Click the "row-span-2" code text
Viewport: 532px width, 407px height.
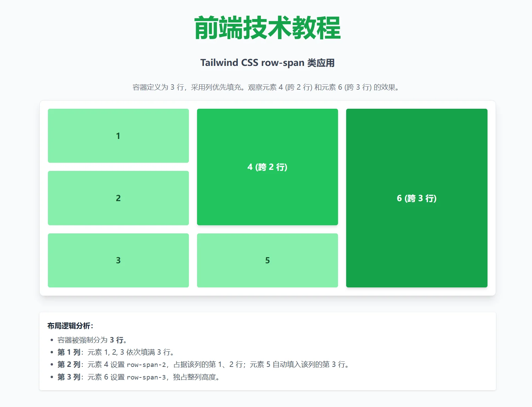coord(146,365)
